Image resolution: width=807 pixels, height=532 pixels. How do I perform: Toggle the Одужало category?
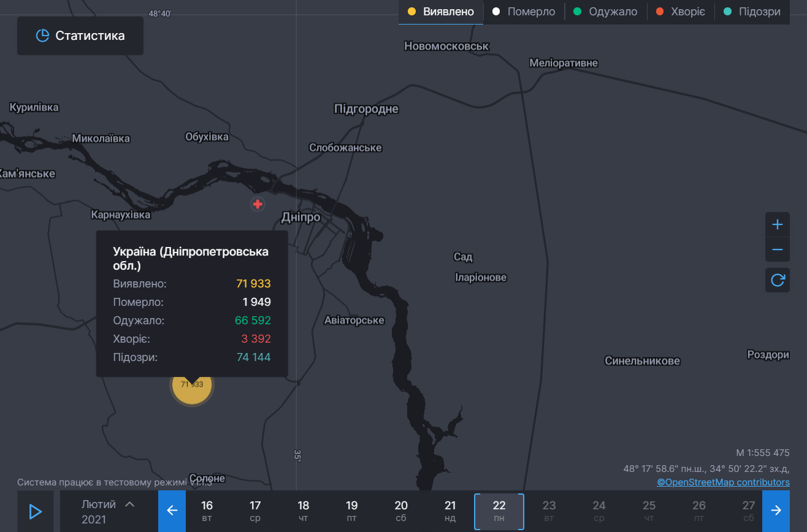605,12
